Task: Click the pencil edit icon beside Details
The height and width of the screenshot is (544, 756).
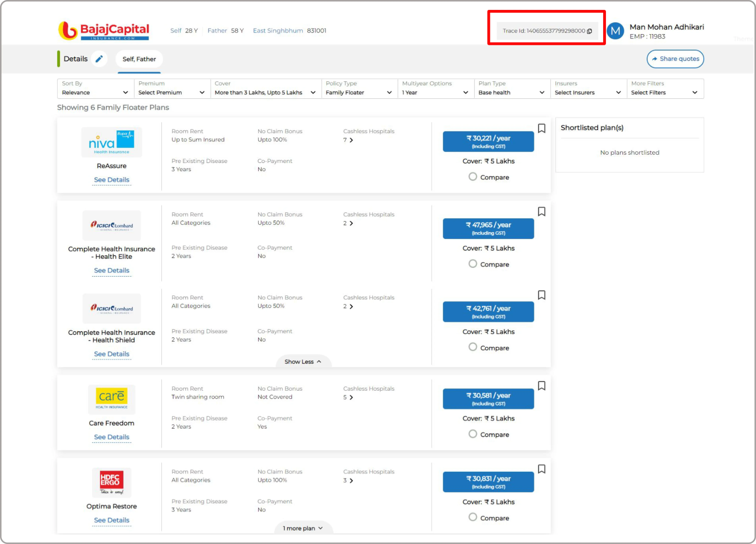Action: pyautogui.click(x=99, y=59)
